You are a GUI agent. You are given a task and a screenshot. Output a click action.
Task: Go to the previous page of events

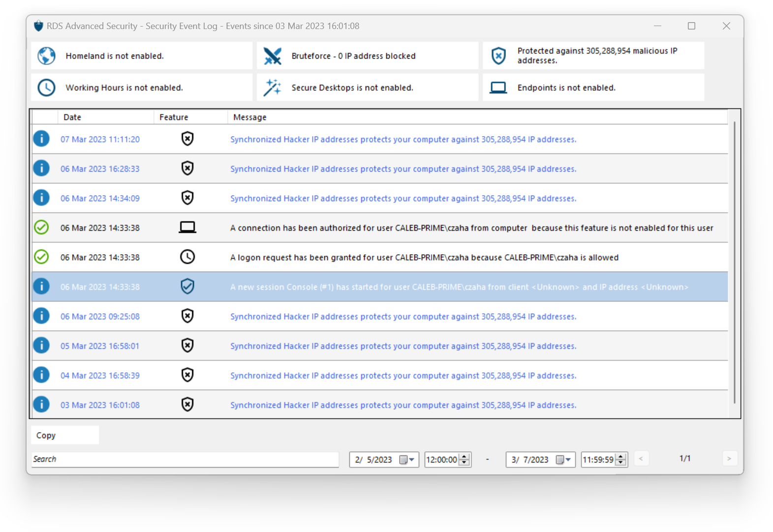click(x=641, y=459)
